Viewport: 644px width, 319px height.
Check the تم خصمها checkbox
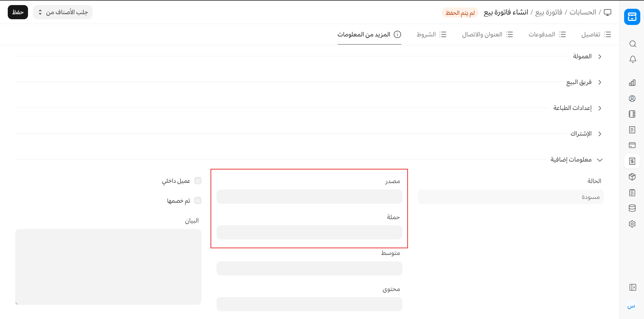pyautogui.click(x=198, y=201)
